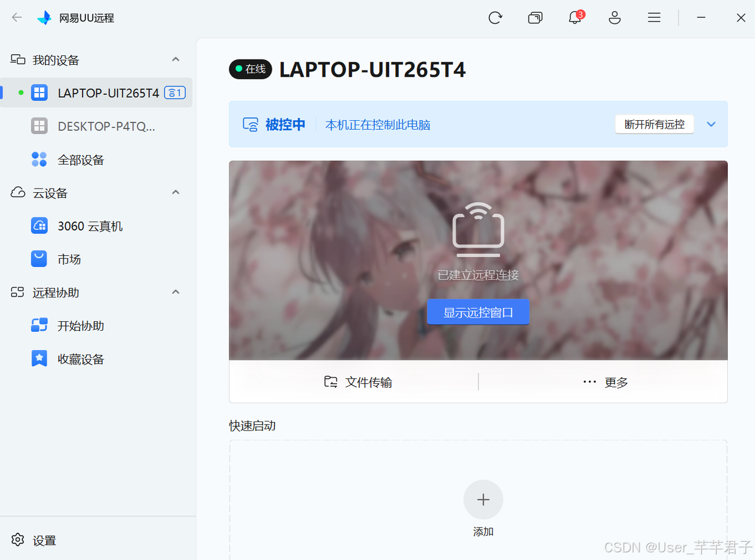The width and height of the screenshot is (755, 560).
Task: Click connection count badge on LAPTOP-UIT265T4 row
Action: click(175, 93)
